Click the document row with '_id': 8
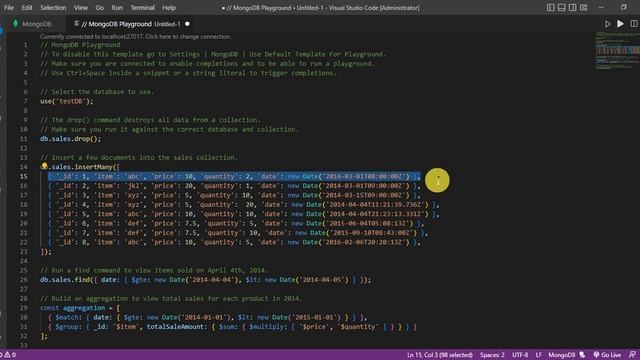 234,242
